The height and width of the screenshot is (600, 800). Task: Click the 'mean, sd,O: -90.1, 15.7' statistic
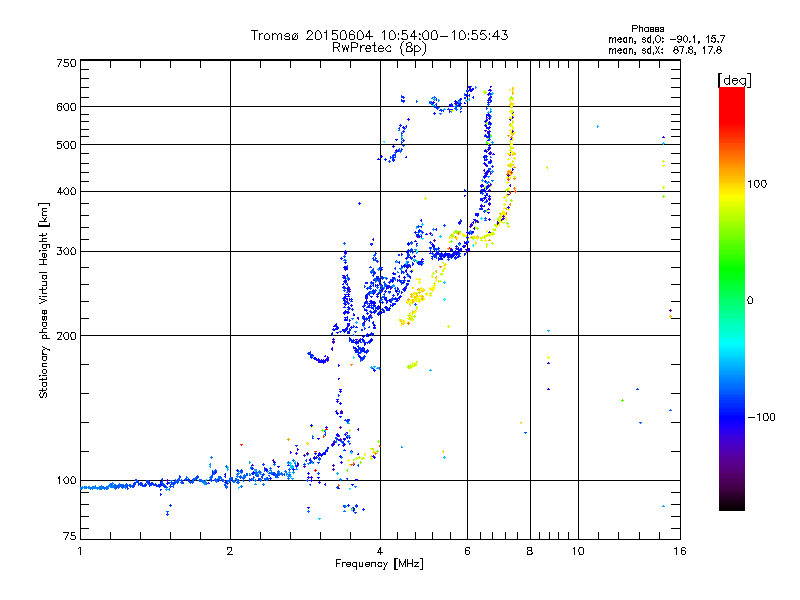pos(666,39)
